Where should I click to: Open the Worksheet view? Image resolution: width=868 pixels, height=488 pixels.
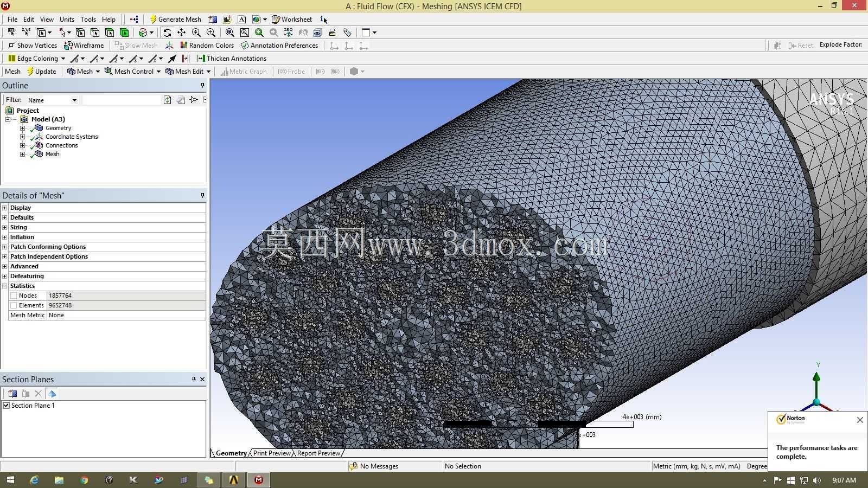pos(292,20)
